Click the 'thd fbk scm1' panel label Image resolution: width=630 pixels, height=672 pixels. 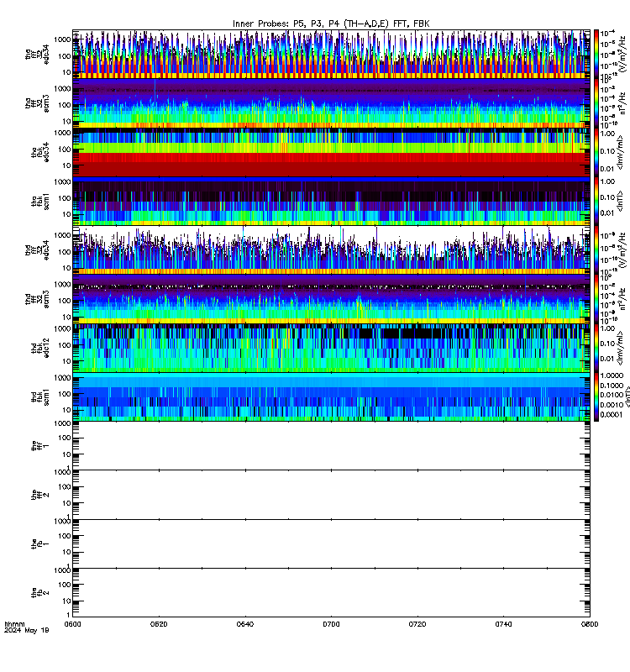click(x=40, y=396)
